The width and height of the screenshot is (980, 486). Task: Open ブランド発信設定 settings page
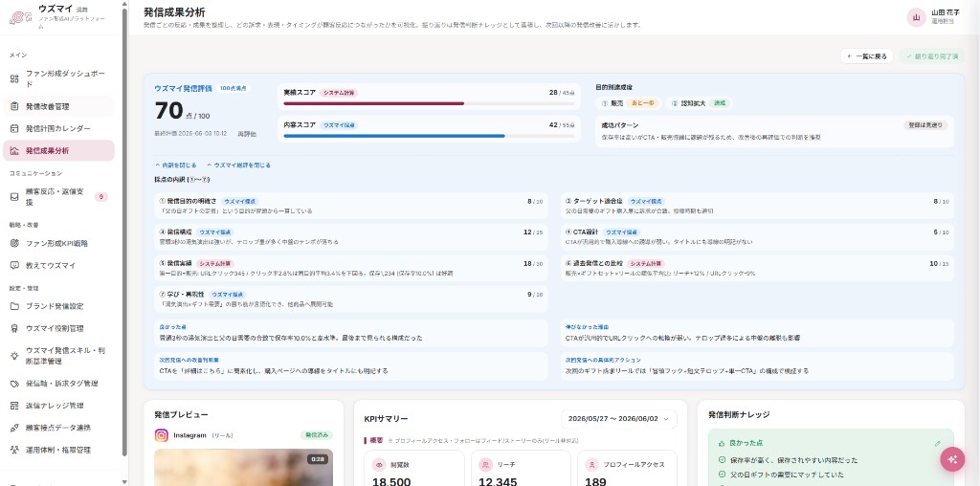click(x=58, y=307)
